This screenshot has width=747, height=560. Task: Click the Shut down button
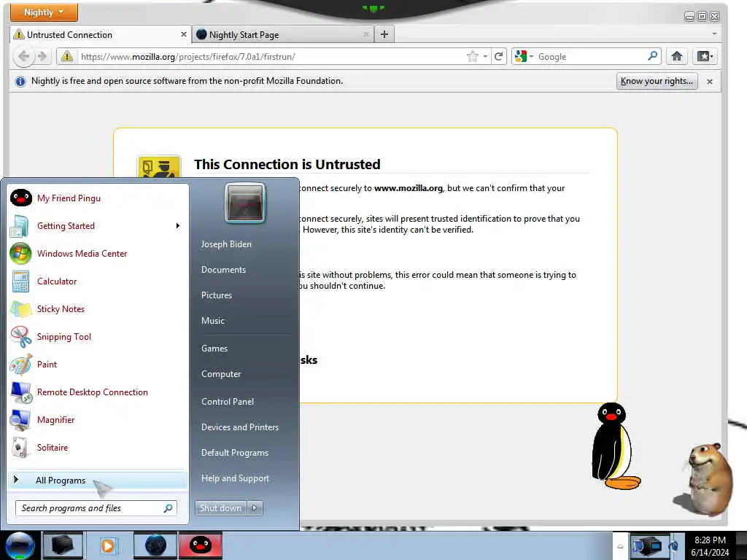tap(220, 508)
